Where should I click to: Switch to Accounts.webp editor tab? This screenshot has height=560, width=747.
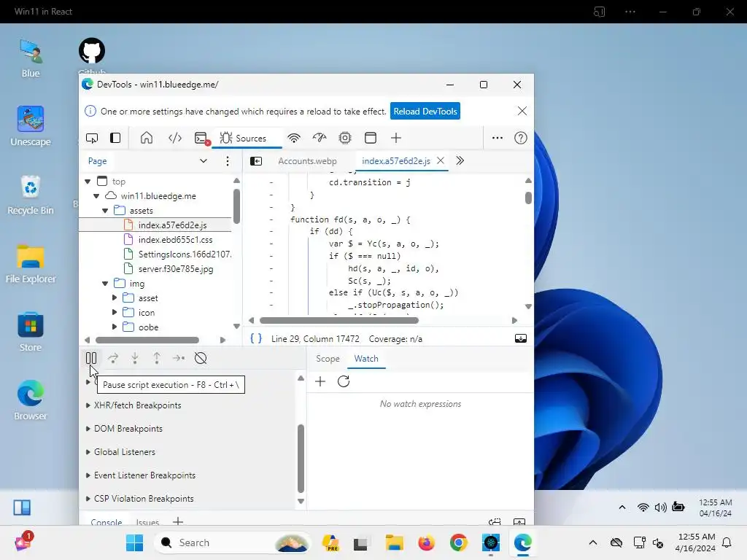(x=307, y=161)
